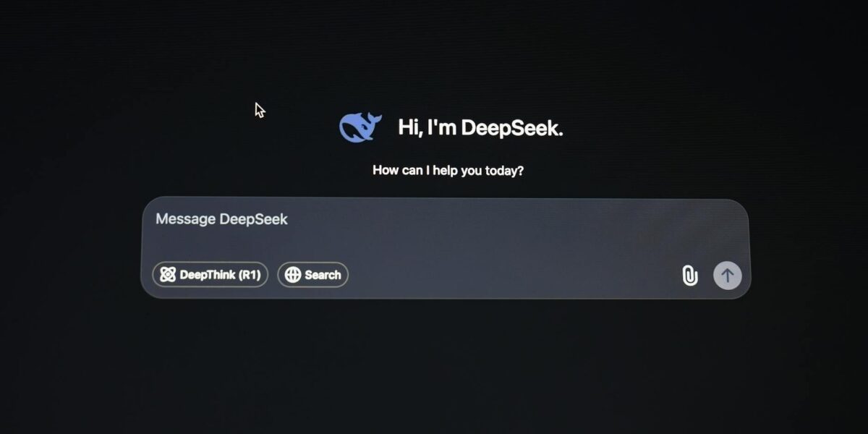Viewport: 868px width, 434px height.
Task: Click the "Search" label text
Action: tap(323, 275)
